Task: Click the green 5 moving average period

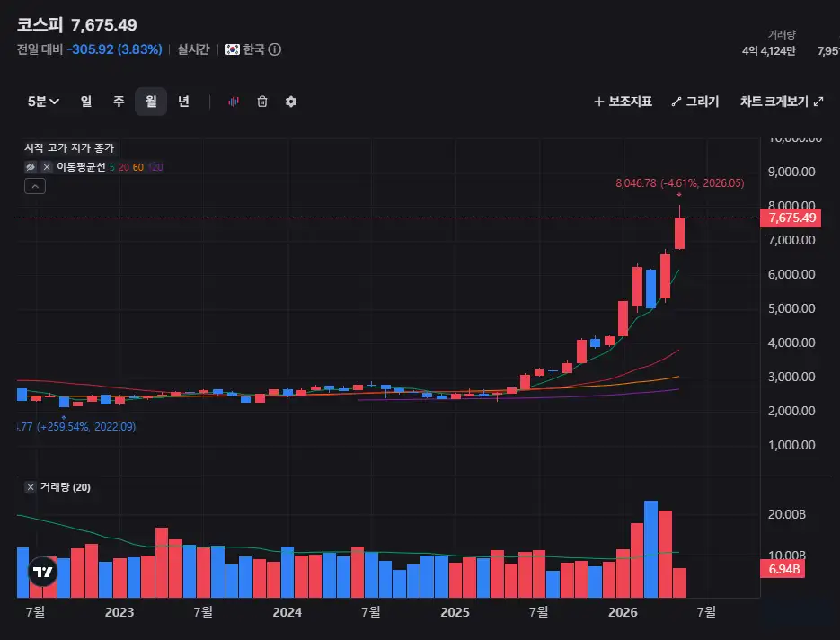Action: tap(112, 167)
